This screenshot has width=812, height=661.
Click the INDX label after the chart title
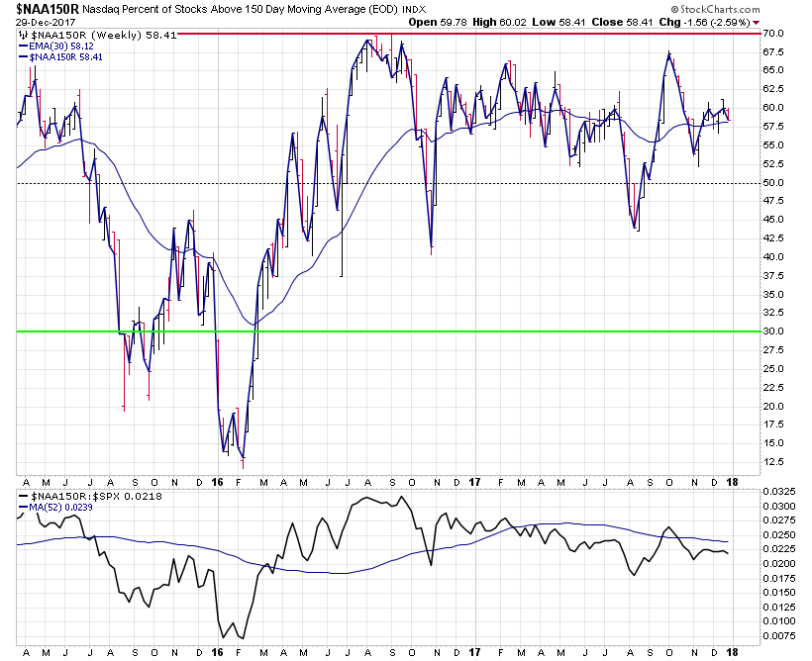click(414, 9)
